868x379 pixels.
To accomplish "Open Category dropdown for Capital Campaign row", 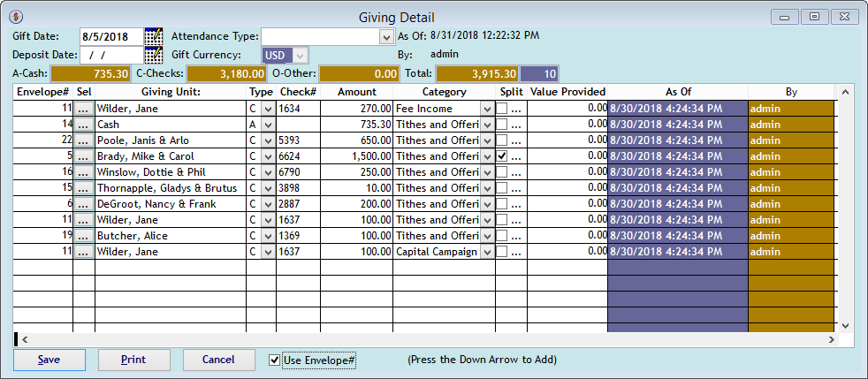I will click(487, 252).
